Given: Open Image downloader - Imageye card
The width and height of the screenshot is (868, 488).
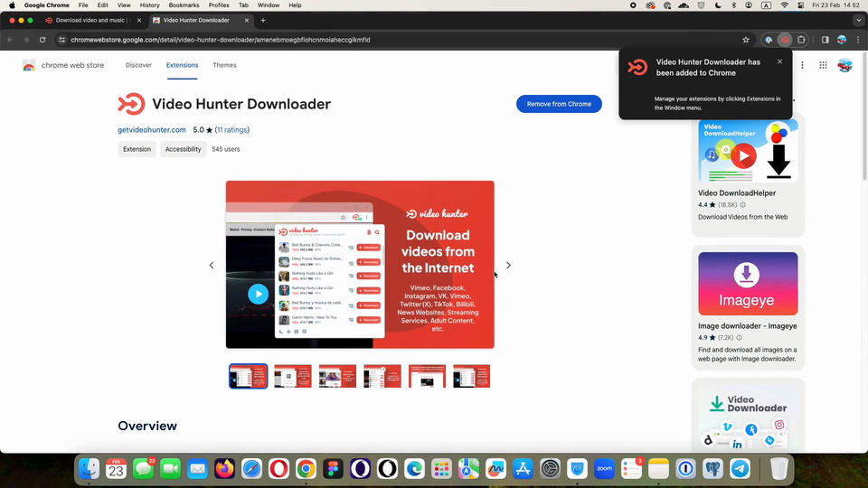Looking at the screenshot, I should [x=748, y=307].
